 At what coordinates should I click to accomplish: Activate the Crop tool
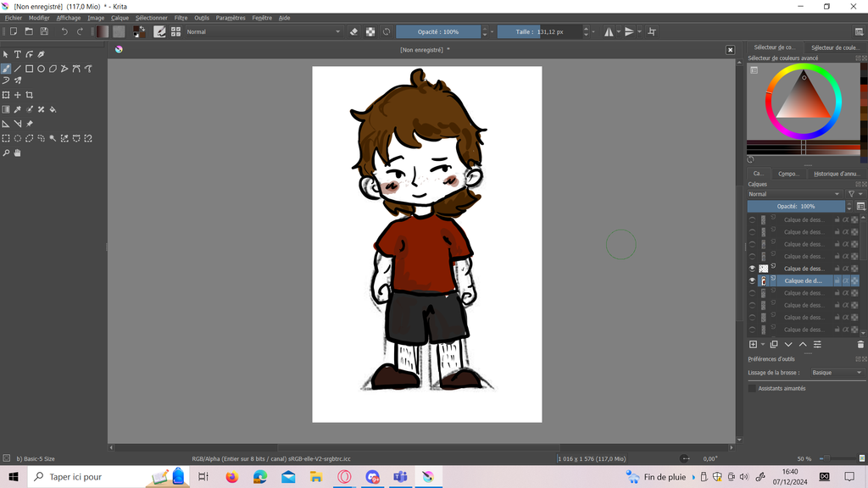coord(29,95)
